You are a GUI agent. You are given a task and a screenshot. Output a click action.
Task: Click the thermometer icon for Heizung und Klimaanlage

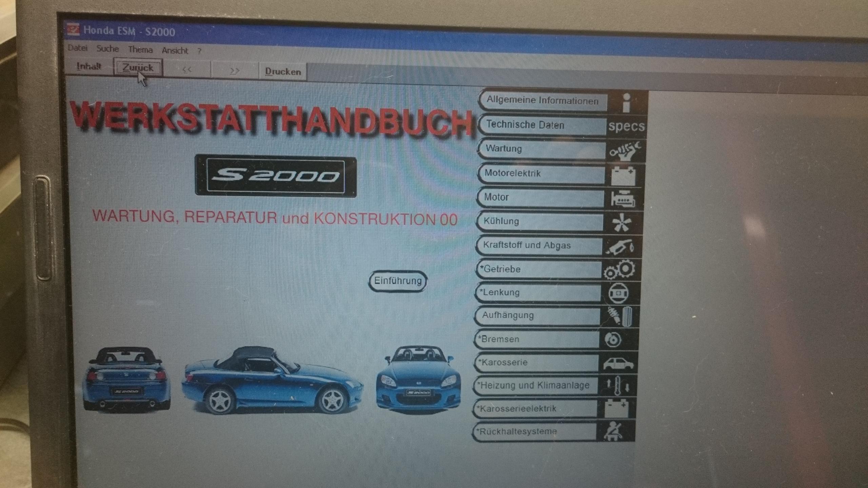[618, 386]
